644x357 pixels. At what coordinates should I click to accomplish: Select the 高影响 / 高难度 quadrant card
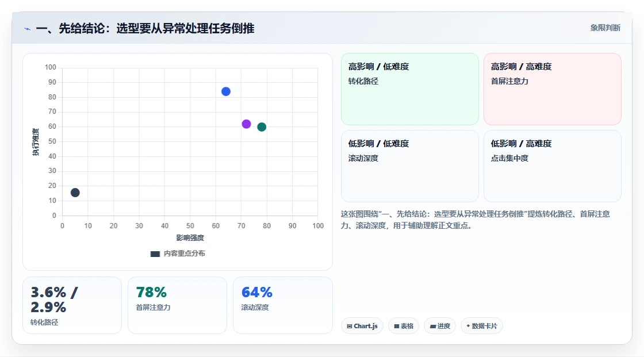tap(553, 89)
